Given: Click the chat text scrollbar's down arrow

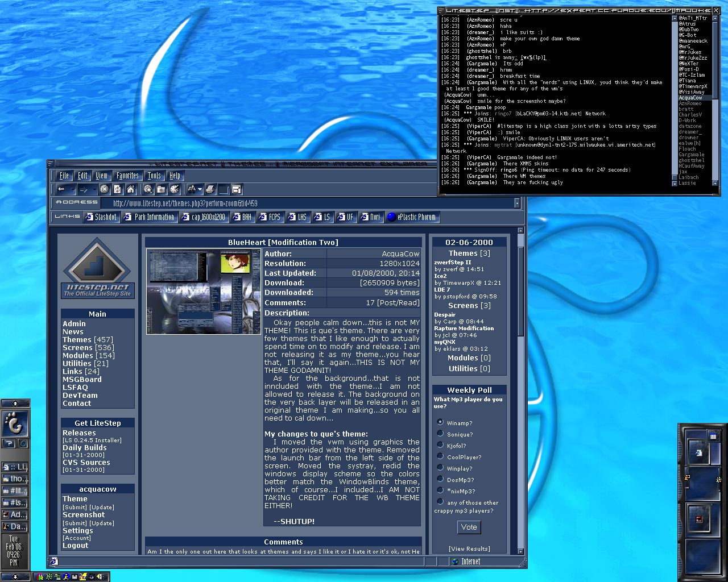Looking at the screenshot, I should (x=674, y=184).
